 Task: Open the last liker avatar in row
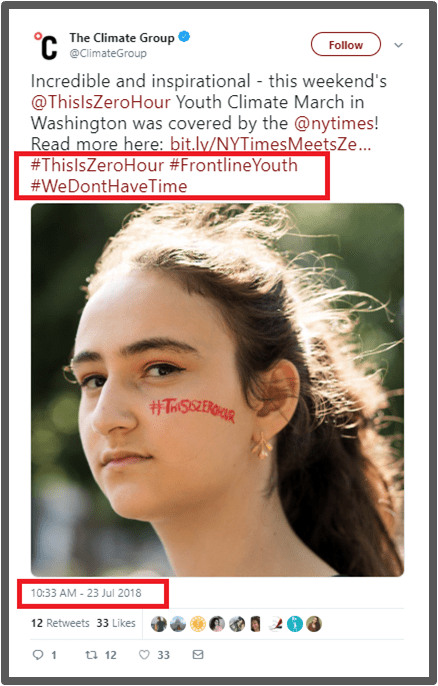(314, 624)
